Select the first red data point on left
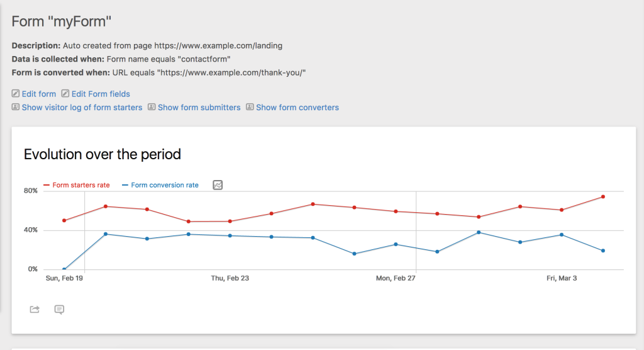Screen dimensions: 644x350 point(64,220)
